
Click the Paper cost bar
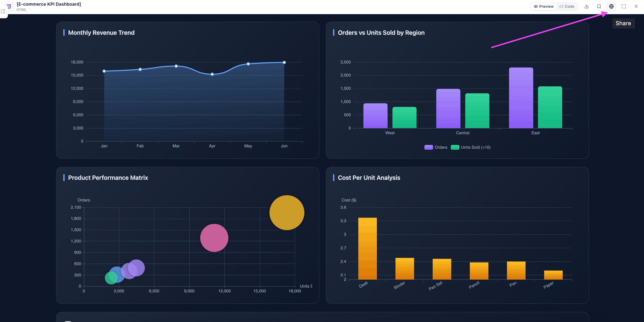click(553, 275)
